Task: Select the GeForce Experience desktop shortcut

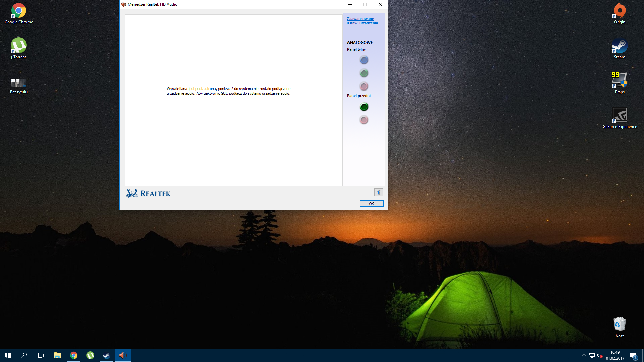Action: click(620, 118)
